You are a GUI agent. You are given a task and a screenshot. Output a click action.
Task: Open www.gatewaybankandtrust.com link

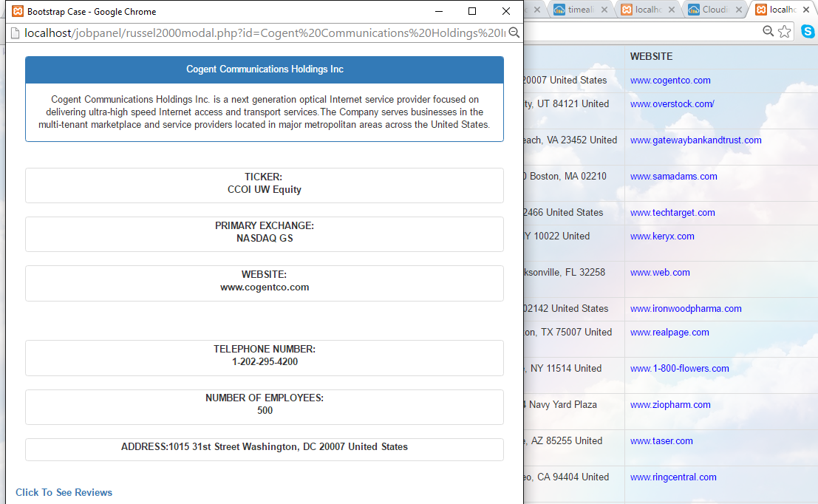[696, 140]
